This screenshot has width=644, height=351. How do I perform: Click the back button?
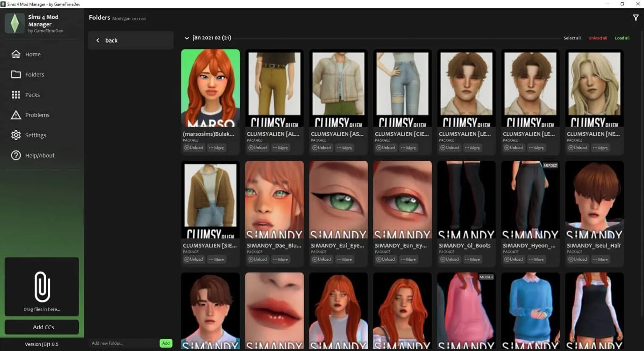(131, 40)
